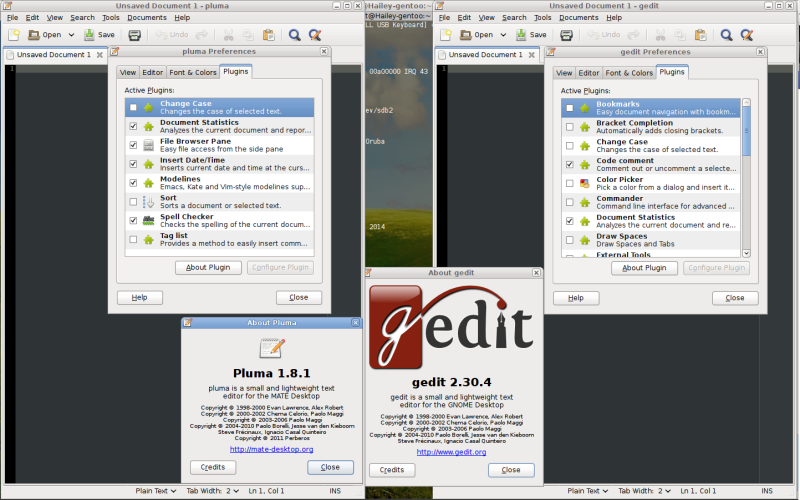
Task: Open Tab Width dropdown in gedit statusbar
Action: [644, 491]
